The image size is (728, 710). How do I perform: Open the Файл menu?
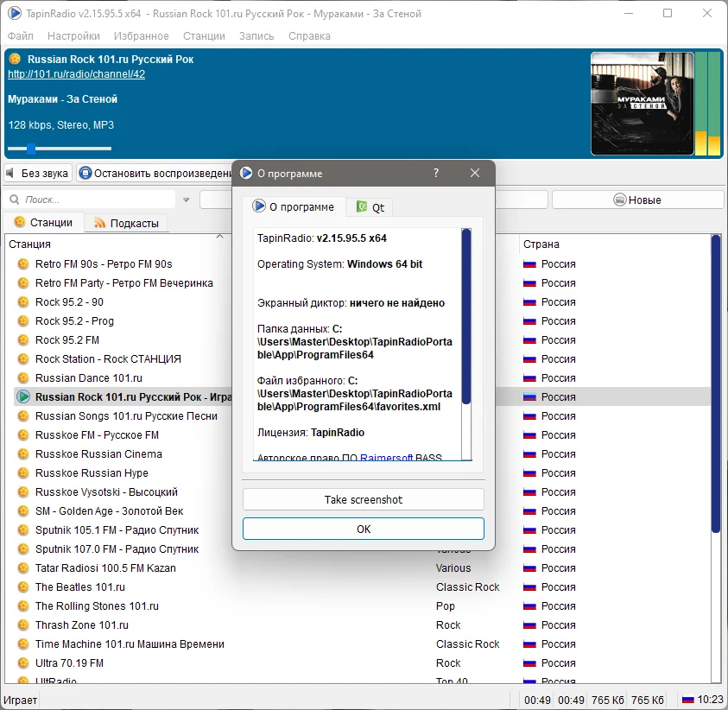click(x=21, y=35)
